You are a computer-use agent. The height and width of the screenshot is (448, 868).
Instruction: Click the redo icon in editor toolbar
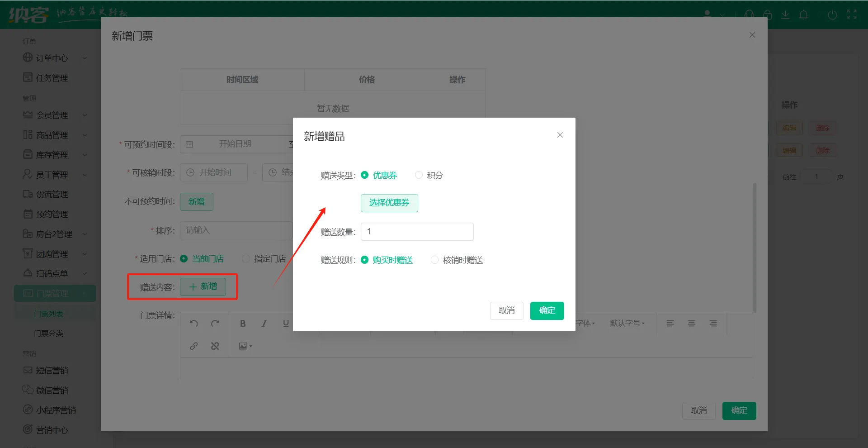pos(215,323)
